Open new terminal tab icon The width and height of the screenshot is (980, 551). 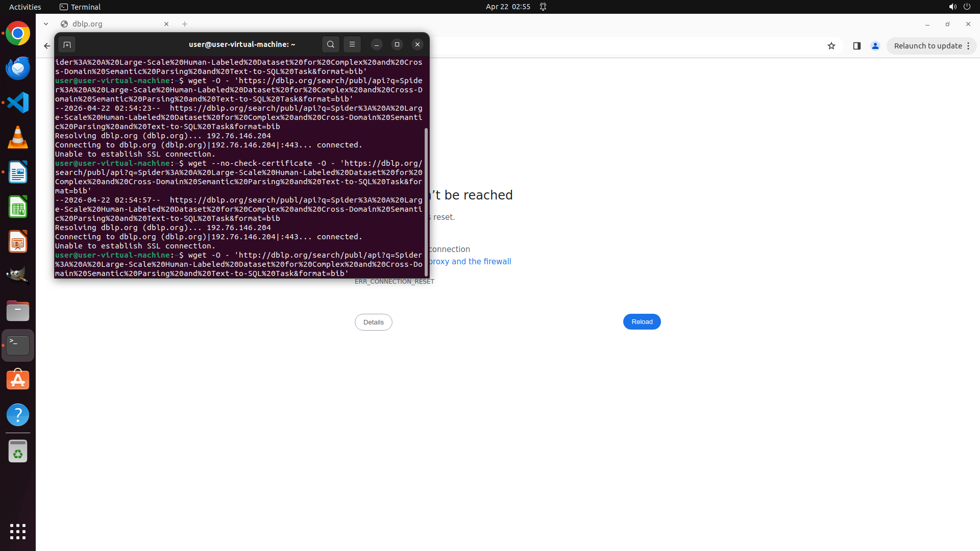pos(67,44)
